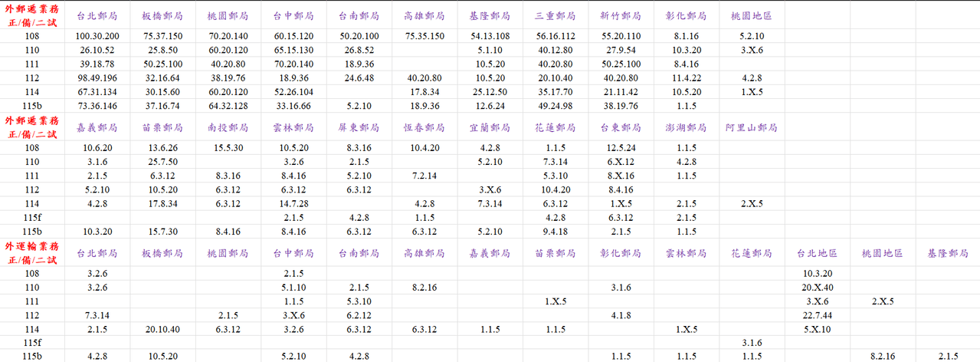This screenshot has width=980, height=362.
Task: Click cell 35.17.70 under 三重郵局
Action: coord(556,91)
